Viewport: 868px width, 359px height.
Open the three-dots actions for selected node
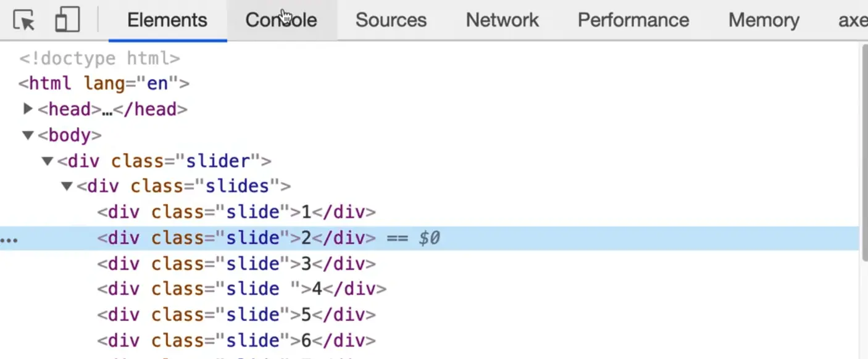tap(9, 239)
